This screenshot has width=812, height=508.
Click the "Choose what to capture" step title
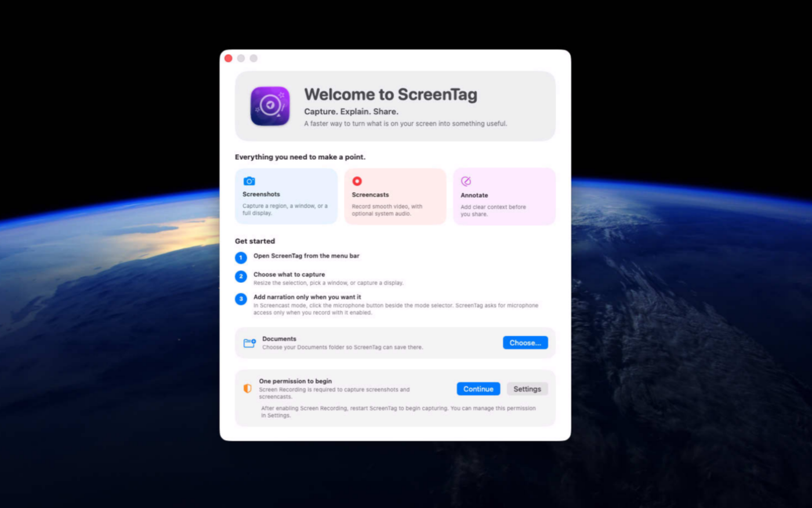coord(289,274)
